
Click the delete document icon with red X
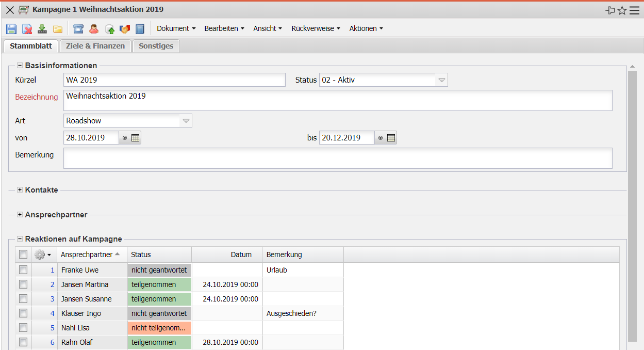(x=27, y=29)
